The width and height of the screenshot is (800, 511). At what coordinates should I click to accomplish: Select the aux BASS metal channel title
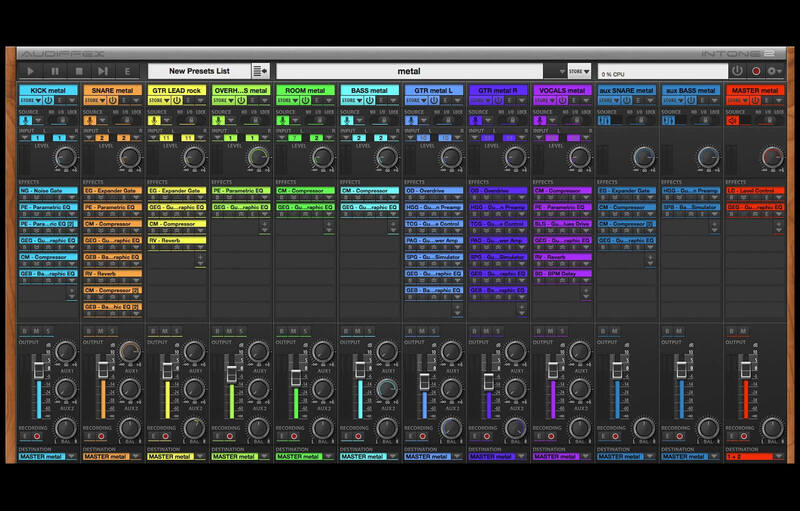click(691, 90)
